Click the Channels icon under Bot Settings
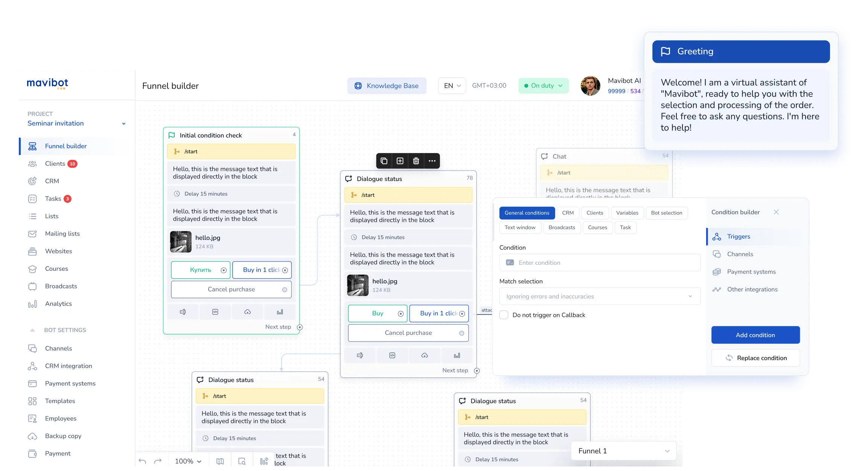868x471 pixels. pyautogui.click(x=32, y=348)
